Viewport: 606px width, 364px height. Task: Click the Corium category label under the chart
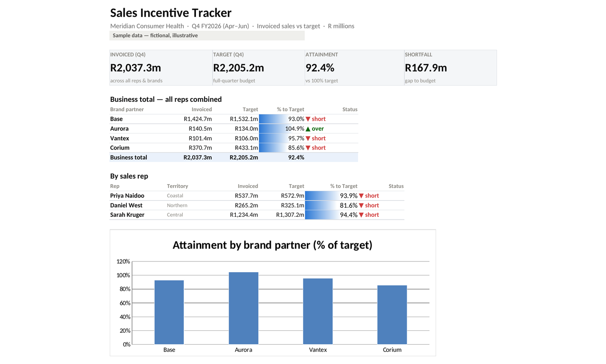[392, 350]
